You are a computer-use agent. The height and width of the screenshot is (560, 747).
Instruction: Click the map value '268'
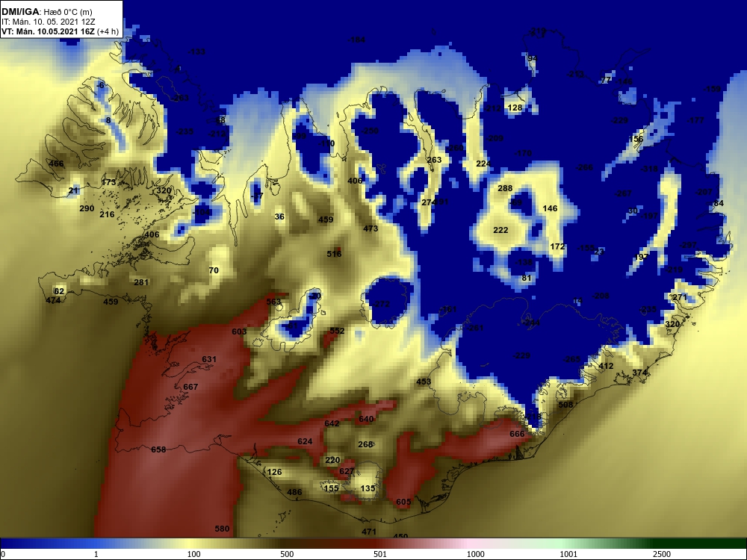click(x=365, y=444)
